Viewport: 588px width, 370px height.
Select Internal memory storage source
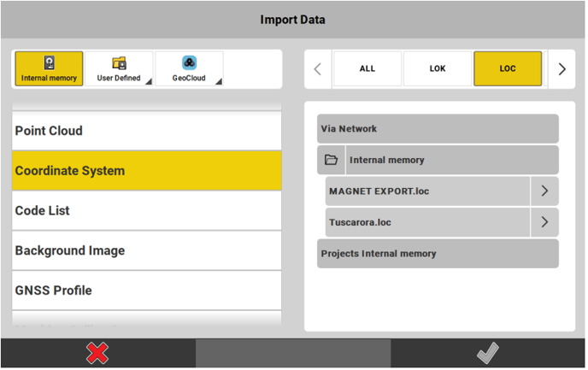[x=49, y=69]
